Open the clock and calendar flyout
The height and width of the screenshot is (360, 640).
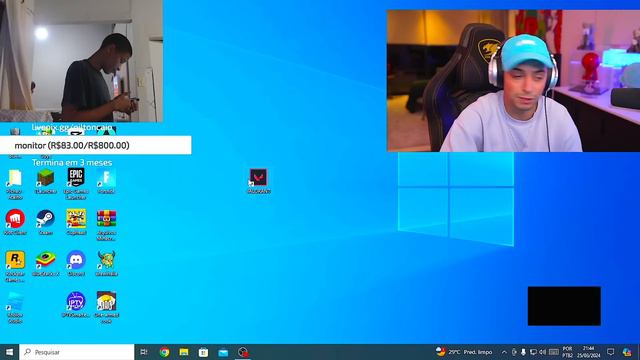tap(588, 352)
